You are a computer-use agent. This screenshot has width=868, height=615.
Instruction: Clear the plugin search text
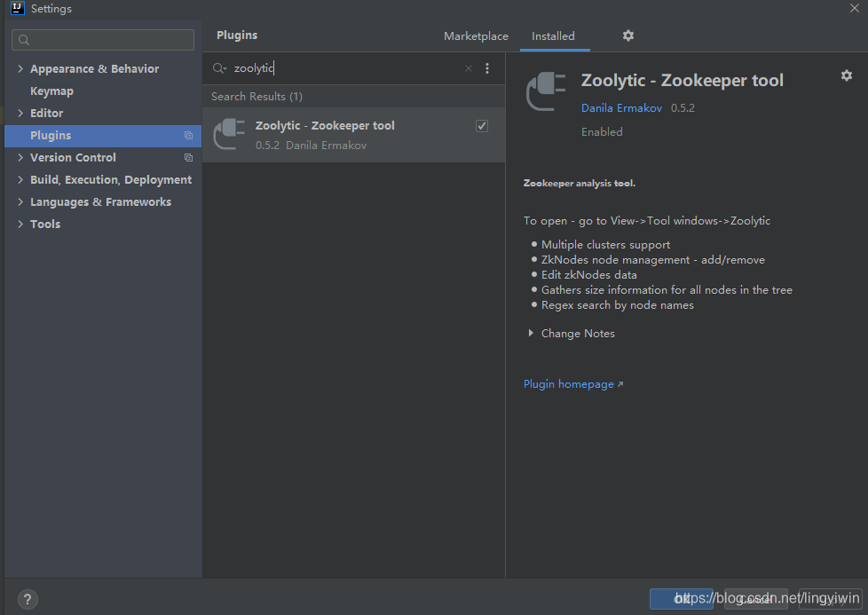click(469, 68)
